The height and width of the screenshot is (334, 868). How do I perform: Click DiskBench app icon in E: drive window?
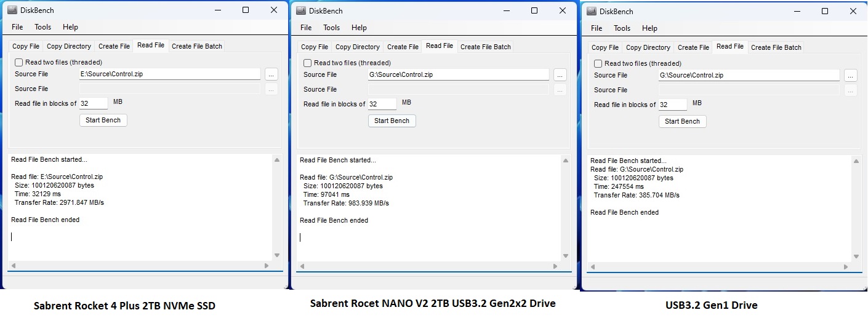click(12, 10)
